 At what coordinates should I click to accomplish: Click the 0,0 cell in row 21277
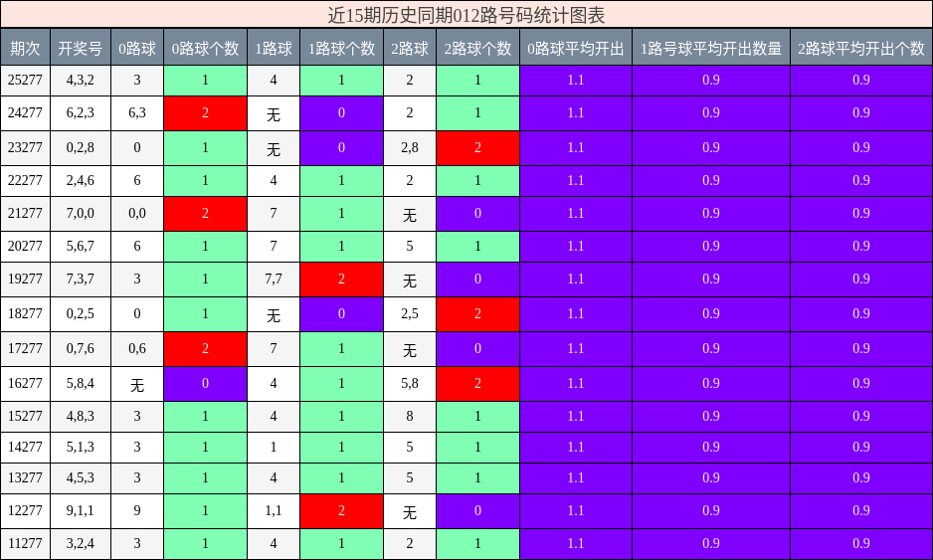tap(137, 214)
